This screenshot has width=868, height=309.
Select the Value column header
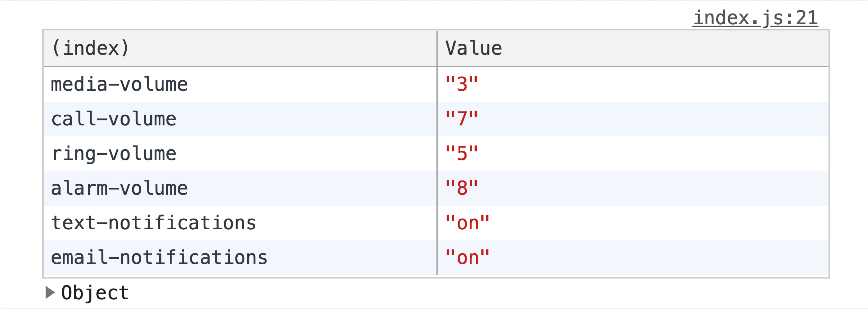pos(473,48)
